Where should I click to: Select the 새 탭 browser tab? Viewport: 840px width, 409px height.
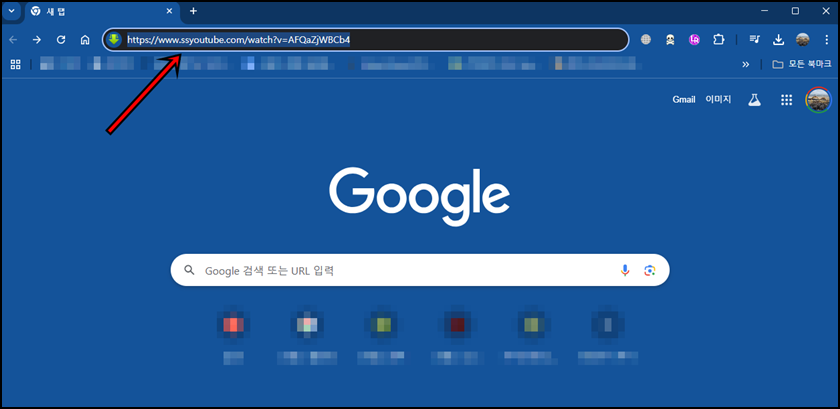[x=102, y=11]
